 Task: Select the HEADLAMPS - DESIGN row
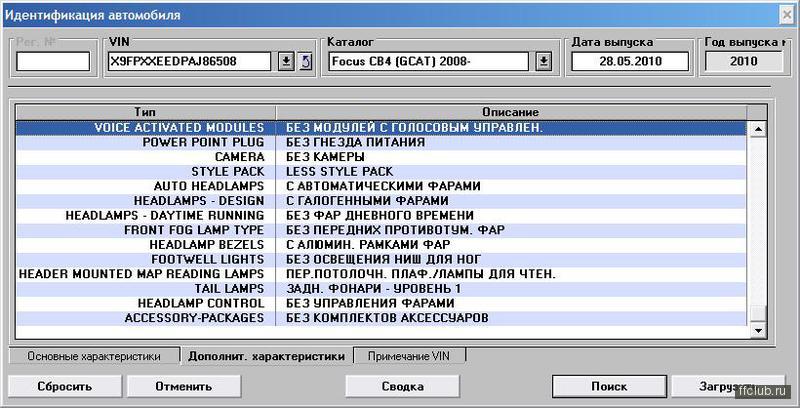pyautogui.click(x=381, y=201)
